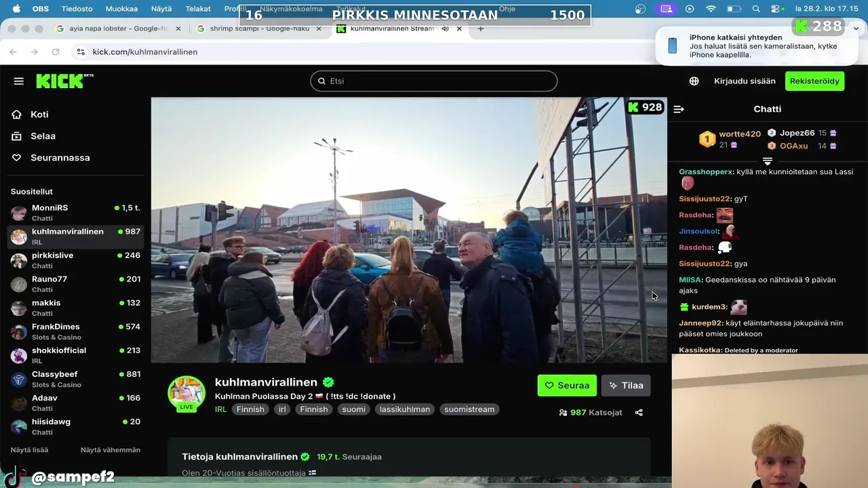Open hiisidawg recommended channel

pos(76,426)
